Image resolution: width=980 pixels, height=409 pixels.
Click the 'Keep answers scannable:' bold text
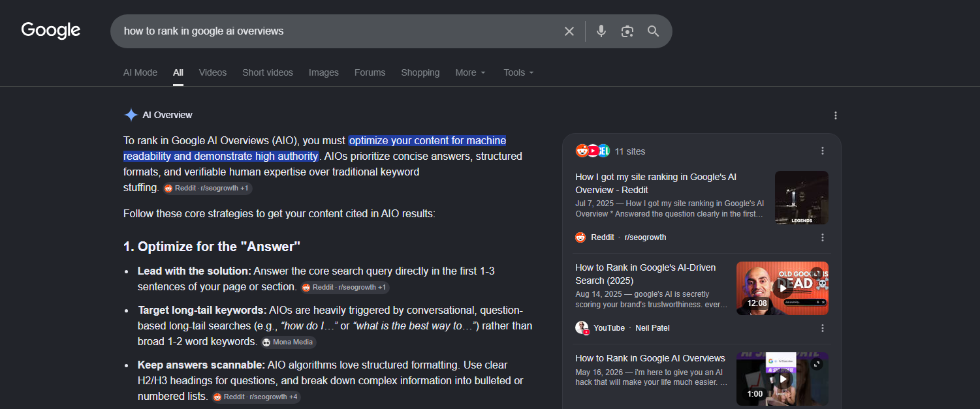pos(201,365)
